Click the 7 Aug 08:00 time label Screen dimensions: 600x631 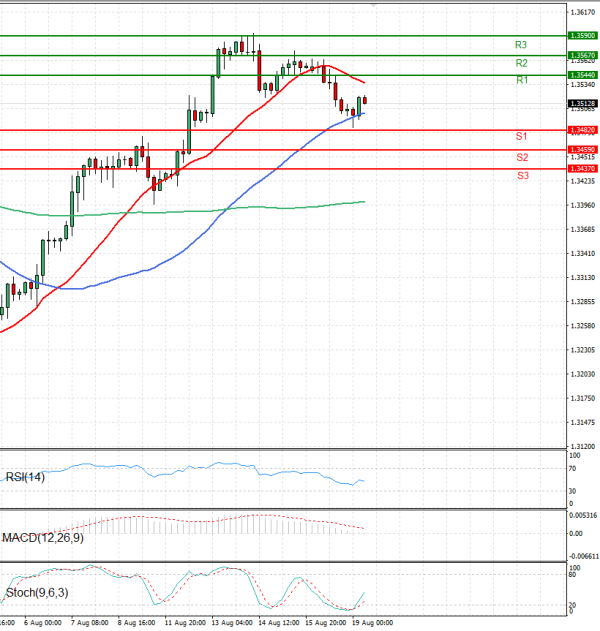coord(89,623)
